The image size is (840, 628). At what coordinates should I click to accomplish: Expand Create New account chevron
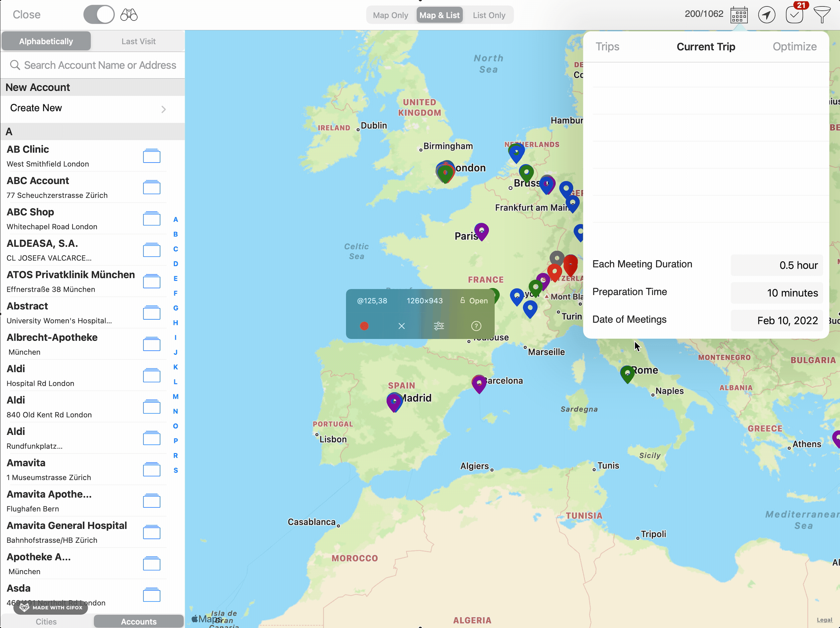coord(163,109)
